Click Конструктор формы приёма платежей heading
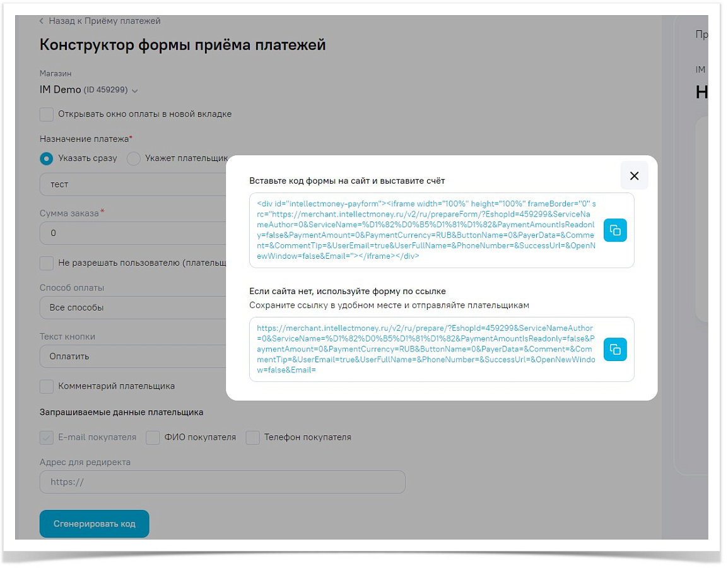The height and width of the screenshot is (568, 728). click(182, 45)
